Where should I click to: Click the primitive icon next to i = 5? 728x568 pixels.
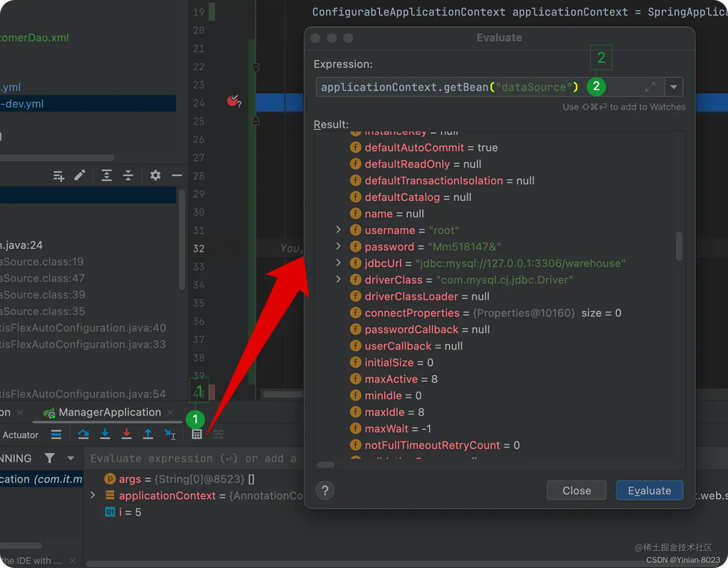click(x=110, y=512)
